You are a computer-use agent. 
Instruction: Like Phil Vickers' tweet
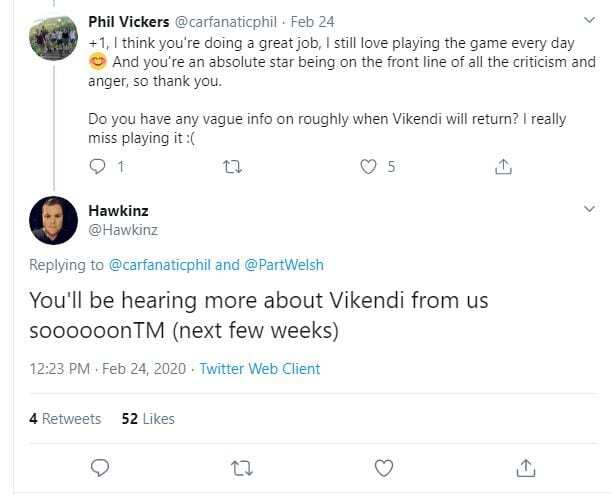368,167
